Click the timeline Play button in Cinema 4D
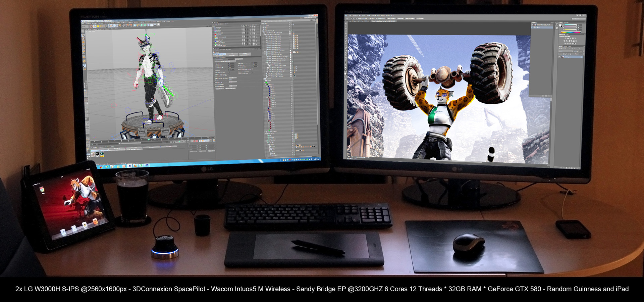Screen dimensions: 644x302 179,141
